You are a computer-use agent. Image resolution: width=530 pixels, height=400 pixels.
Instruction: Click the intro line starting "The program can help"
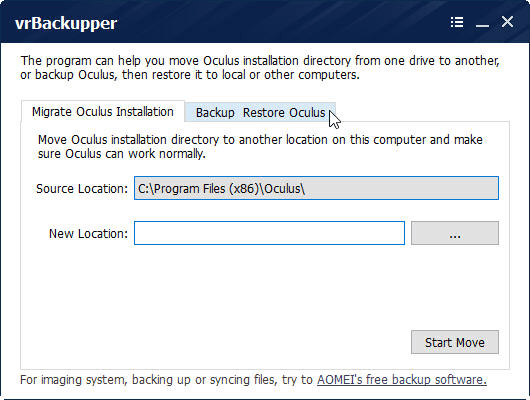point(260,61)
